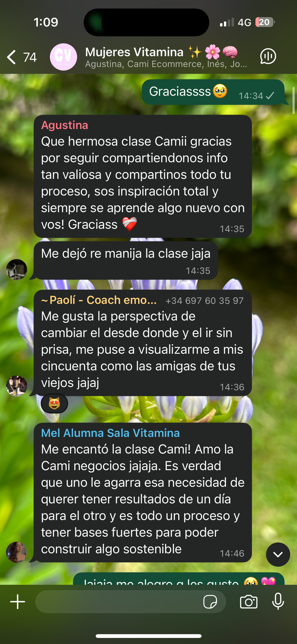
Task: Tap the chat scrollbar indicator
Action: (x=293, y=101)
